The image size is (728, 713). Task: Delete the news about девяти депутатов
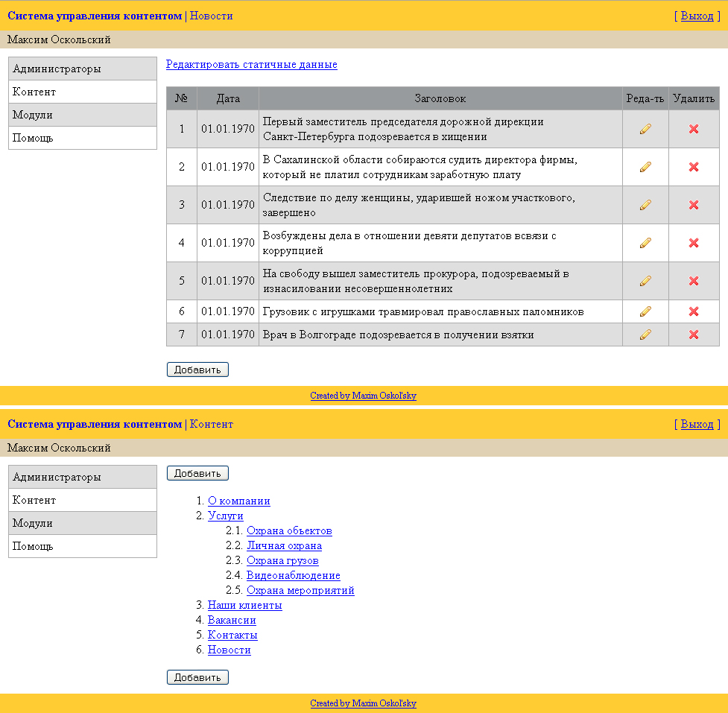pos(693,243)
